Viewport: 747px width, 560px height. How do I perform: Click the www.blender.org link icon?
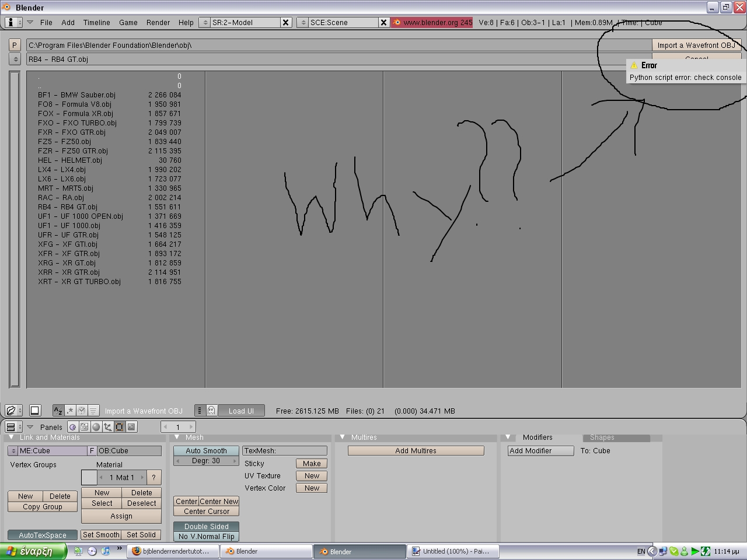point(397,22)
